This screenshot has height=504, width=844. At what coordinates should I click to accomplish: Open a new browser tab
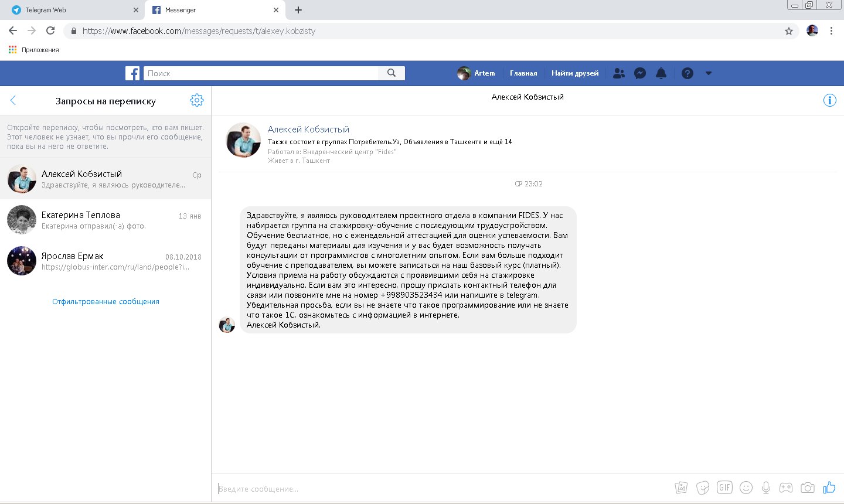298,10
